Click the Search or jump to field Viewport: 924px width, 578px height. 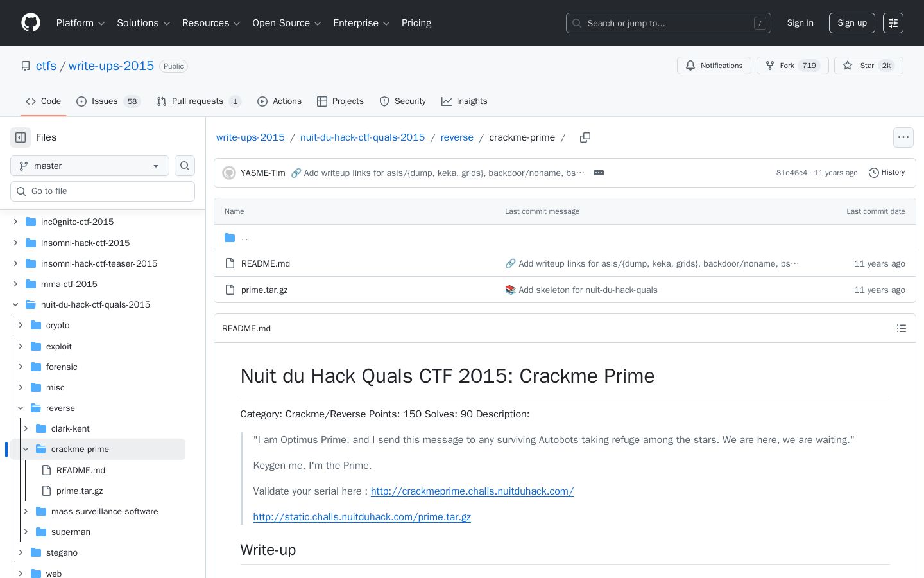[669, 23]
